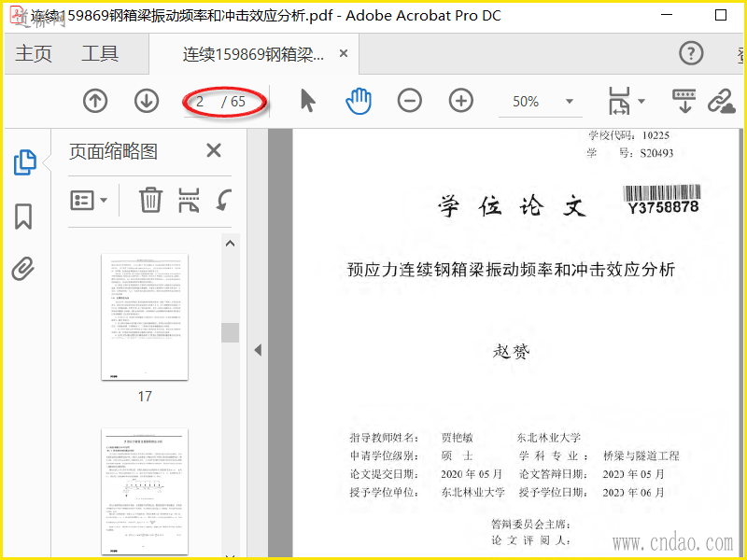Expand the page fit options arrow
The height and width of the screenshot is (560, 747).
click(x=641, y=101)
